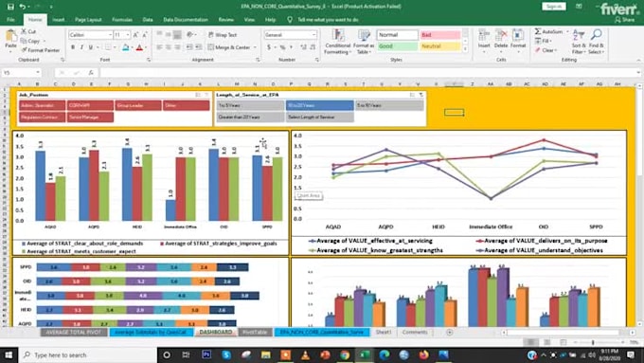Click Increase Decimal icon
This screenshot has width=644, height=363.
click(x=303, y=47)
